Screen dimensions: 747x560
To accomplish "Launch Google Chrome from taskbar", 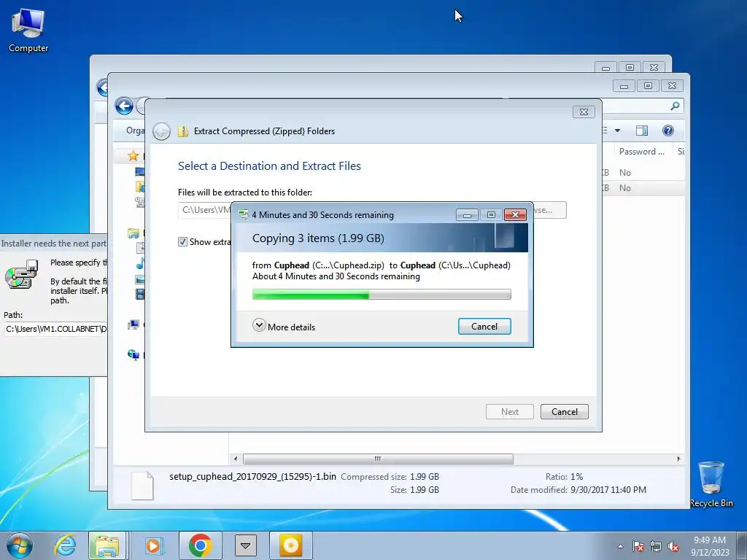I will coord(200,545).
